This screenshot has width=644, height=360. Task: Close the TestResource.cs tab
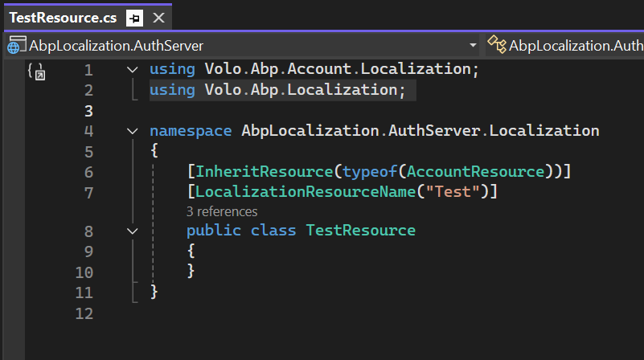tap(159, 17)
